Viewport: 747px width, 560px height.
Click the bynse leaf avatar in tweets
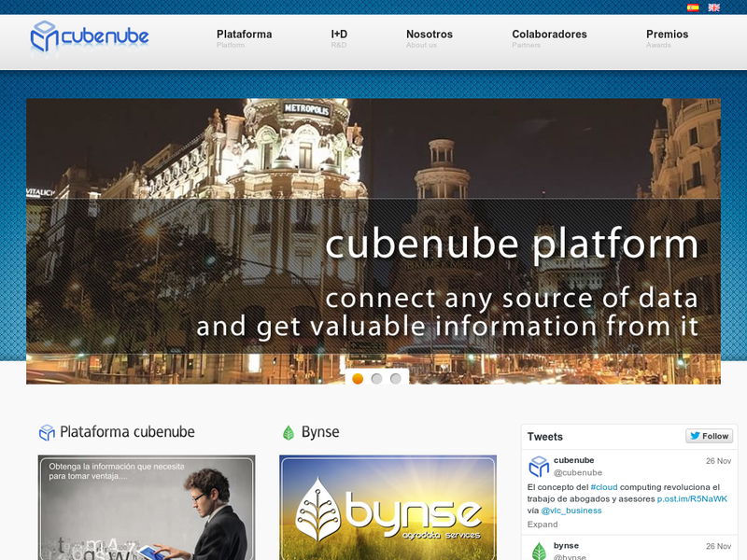[539, 551]
